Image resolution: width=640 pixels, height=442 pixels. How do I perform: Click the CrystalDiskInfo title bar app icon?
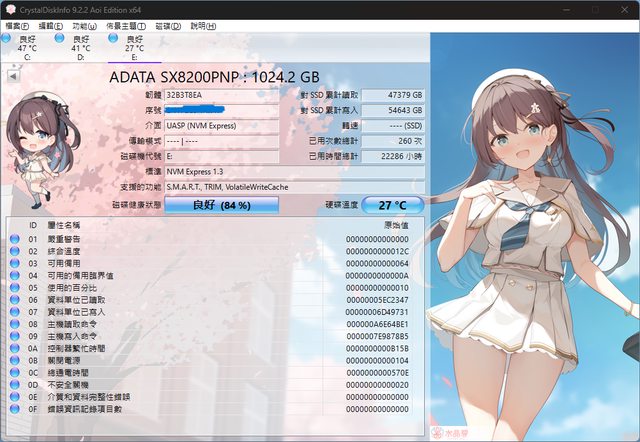10,9
